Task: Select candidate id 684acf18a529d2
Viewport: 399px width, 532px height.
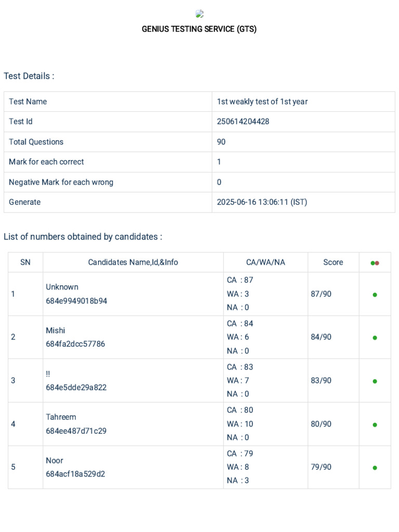Action: click(75, 474)
